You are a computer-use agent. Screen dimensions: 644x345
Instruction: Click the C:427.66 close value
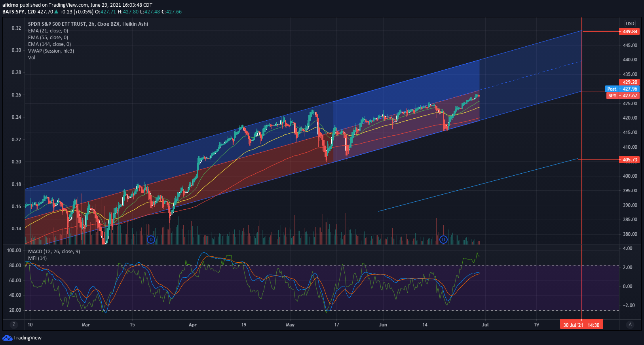coord(172,11)
